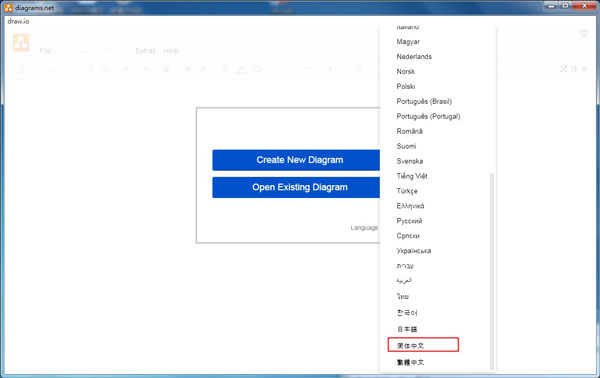
Task: Click the fullscreen icon in toolbar
Action: (563, 69)
